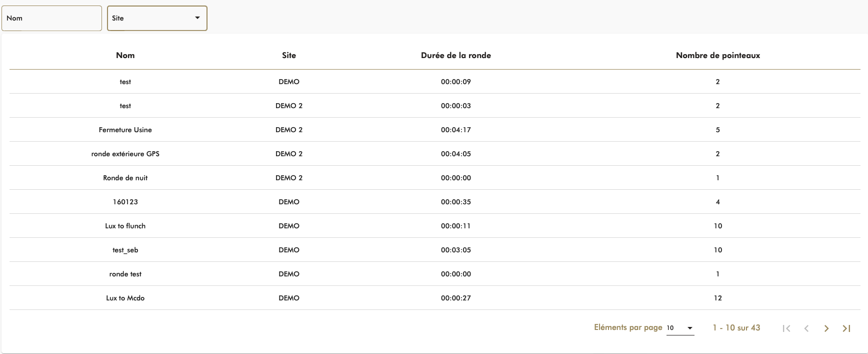Viewport: 868px width, 354px height.
Task: Open the Lux to flunch row
Action: pyautogui.click(x=125, y=226)
